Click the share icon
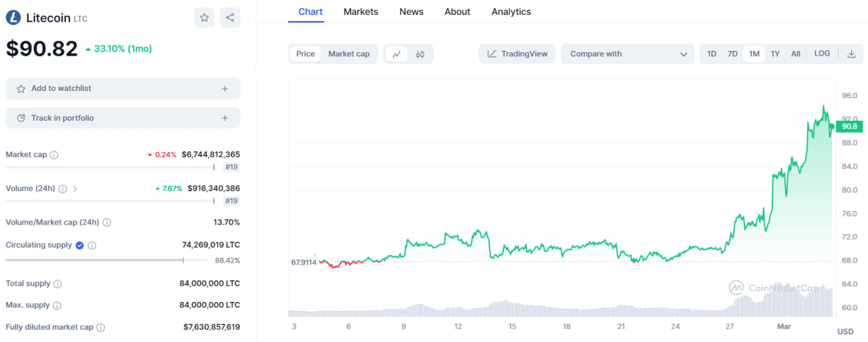868x342 pixels. (x=230, y=18)
